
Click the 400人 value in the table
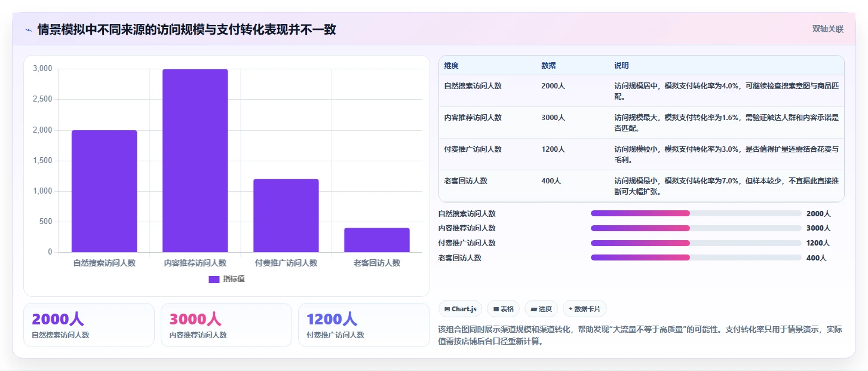(x=551, y=181)
